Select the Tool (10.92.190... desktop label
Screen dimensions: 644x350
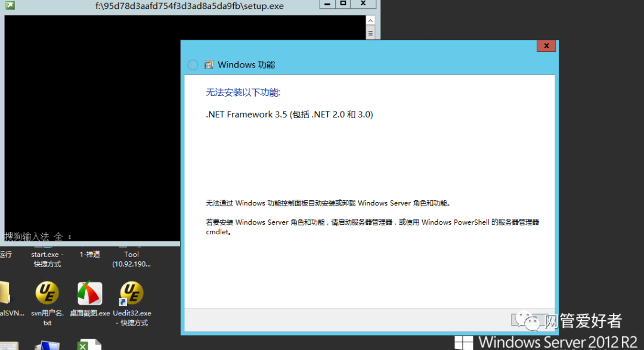(131, 259)
